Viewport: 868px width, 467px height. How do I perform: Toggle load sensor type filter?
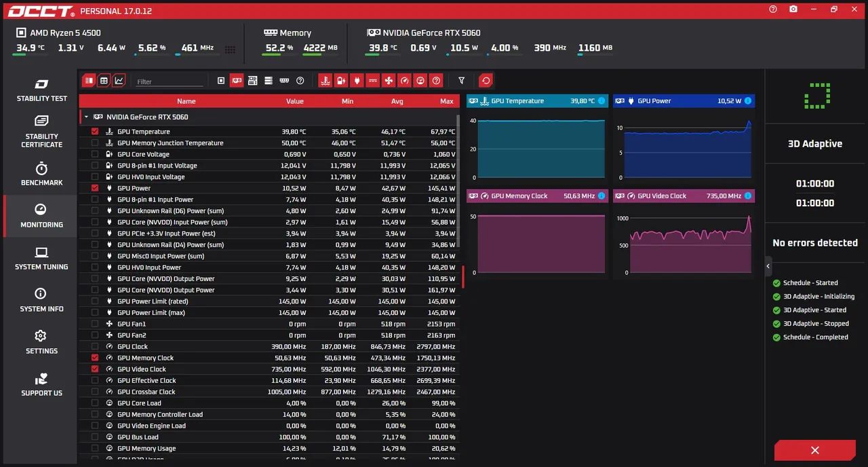click(420, 81)
